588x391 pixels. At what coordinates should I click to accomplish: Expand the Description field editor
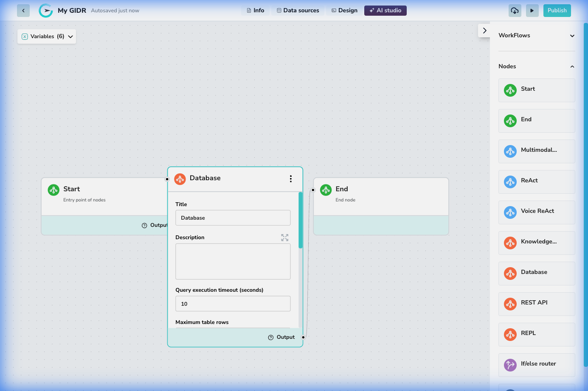285,237
